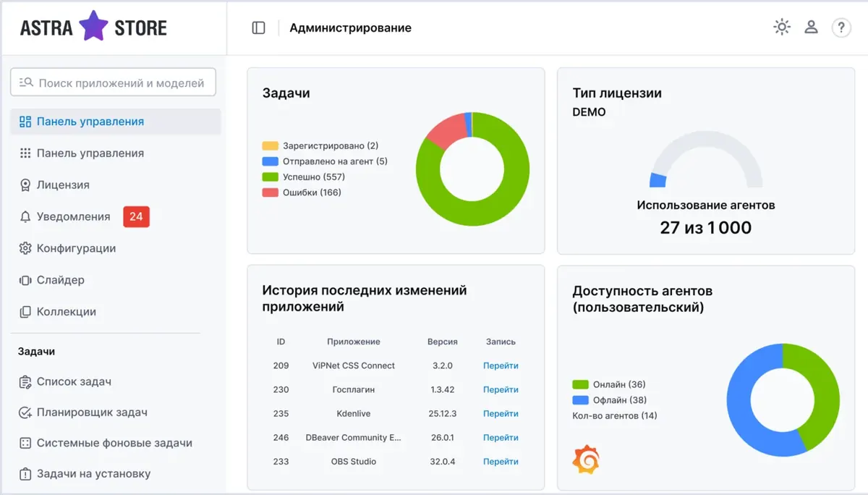Toggle the sidebar panel icon
Viewport: 868px width, 495px height.
[259, 27]
